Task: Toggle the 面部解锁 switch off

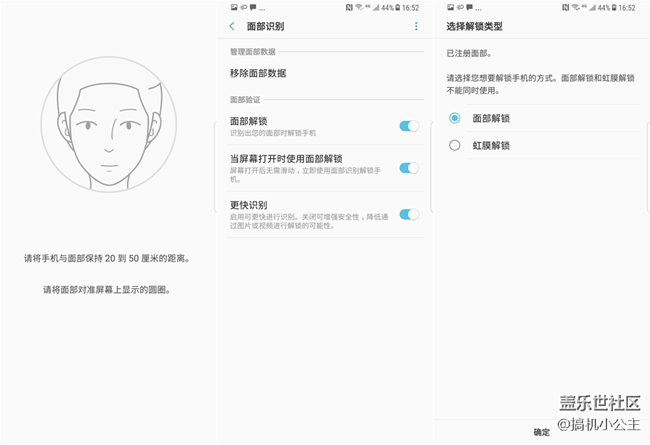Action: [x=408, y=126]
